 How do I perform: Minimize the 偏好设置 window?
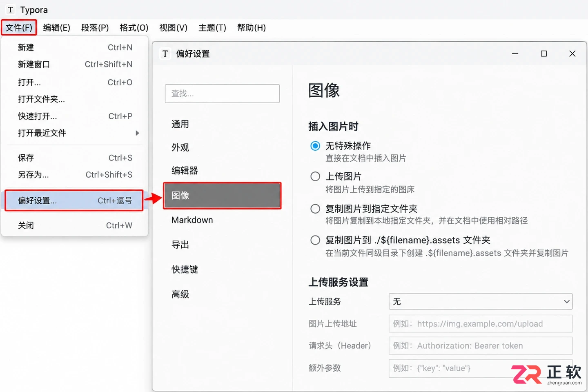click(x=515, y=53)
